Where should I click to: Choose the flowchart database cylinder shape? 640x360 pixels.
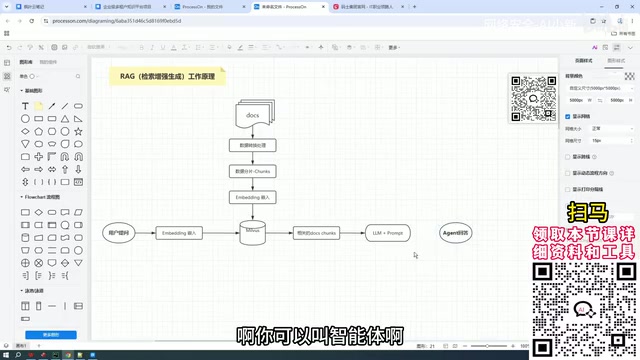pyautogui.click(x=25, y=238)
